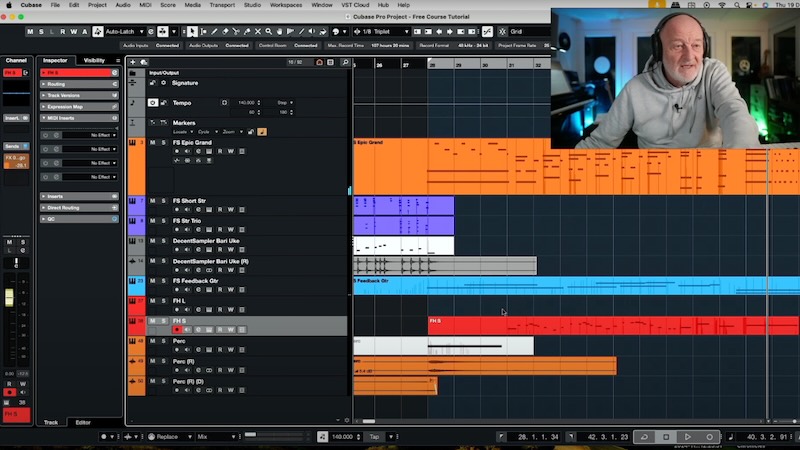Select the Play speaker tool
This screenshot has height=450, width=800.
coord(312,32)
